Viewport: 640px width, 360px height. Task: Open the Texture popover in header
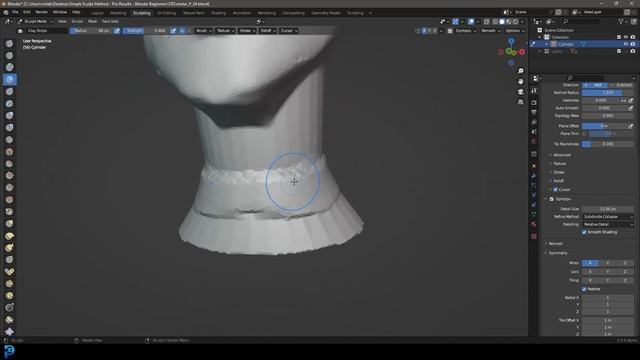(x=225, y=31)
